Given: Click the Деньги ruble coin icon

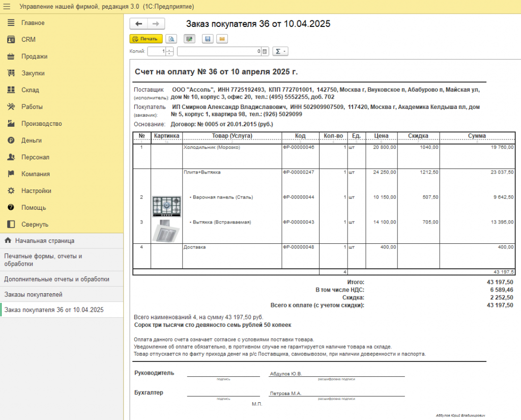Looking at the screenshot, I should coord(11,141).
